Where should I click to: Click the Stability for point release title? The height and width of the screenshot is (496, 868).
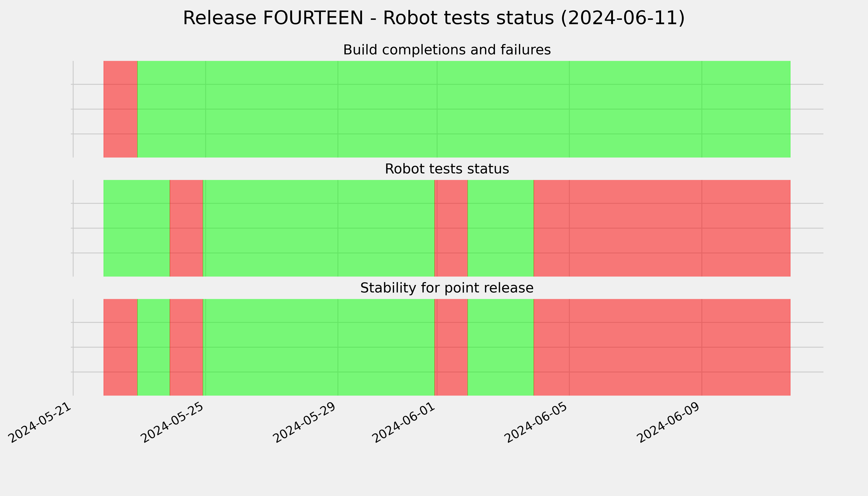pyautogui.click(x=447, y=288)
